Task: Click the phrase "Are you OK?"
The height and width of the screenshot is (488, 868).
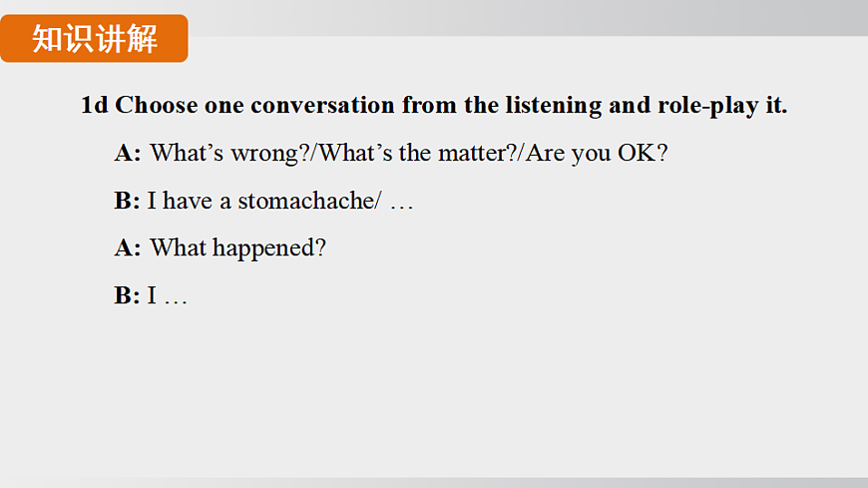Action: coord(599,154)
